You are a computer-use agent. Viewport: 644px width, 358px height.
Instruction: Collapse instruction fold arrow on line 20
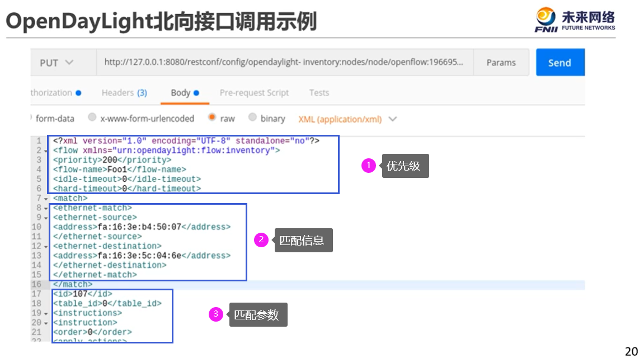click(x=45, y=323)
